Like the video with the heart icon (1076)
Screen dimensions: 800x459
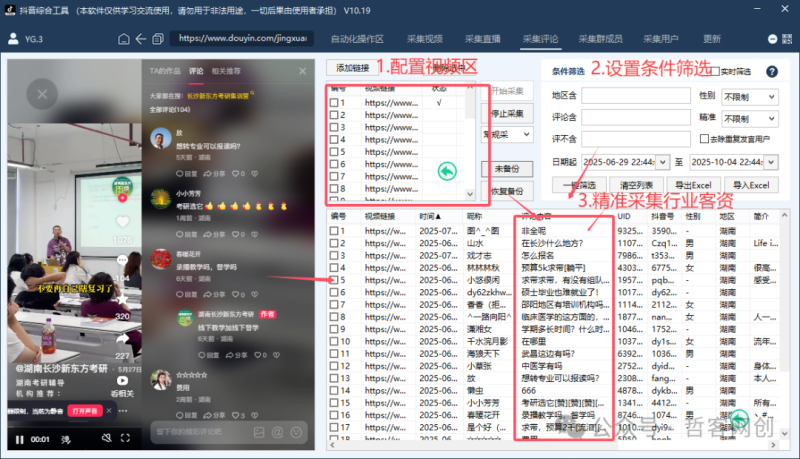tap(122, 222)
